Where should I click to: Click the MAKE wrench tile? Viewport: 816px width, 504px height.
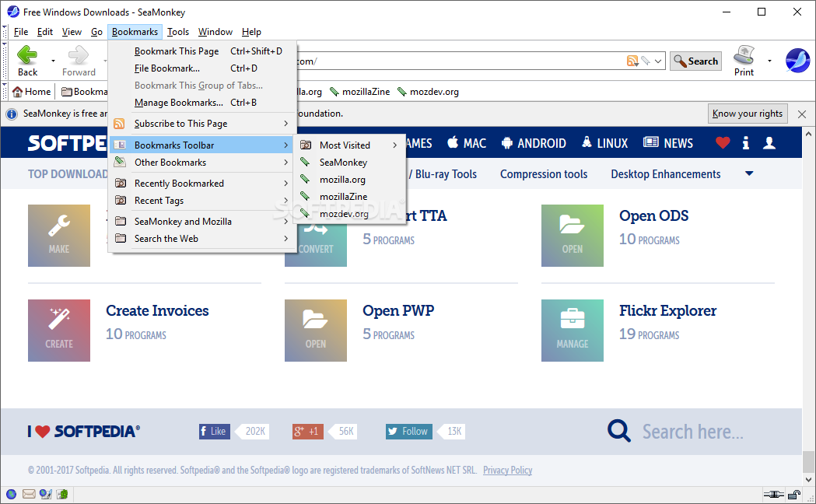59,236
